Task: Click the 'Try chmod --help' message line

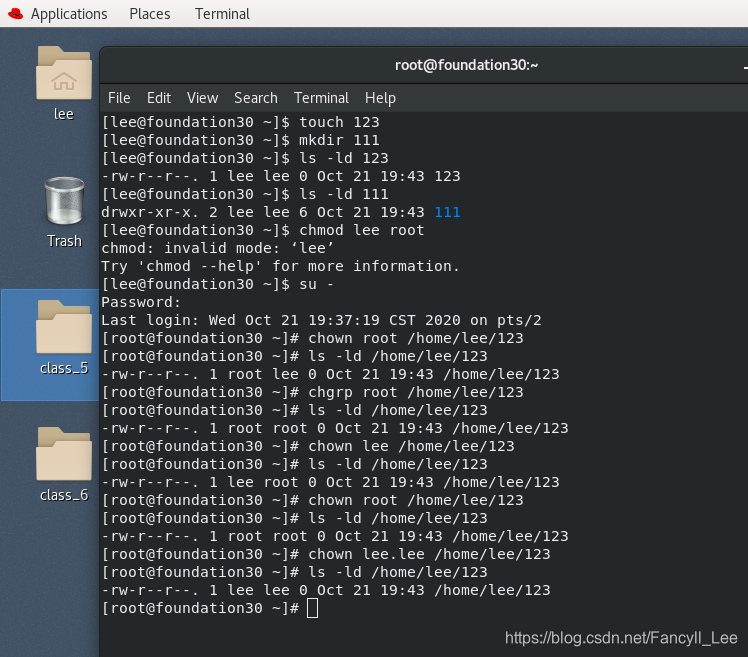Action: click(280, 266)
